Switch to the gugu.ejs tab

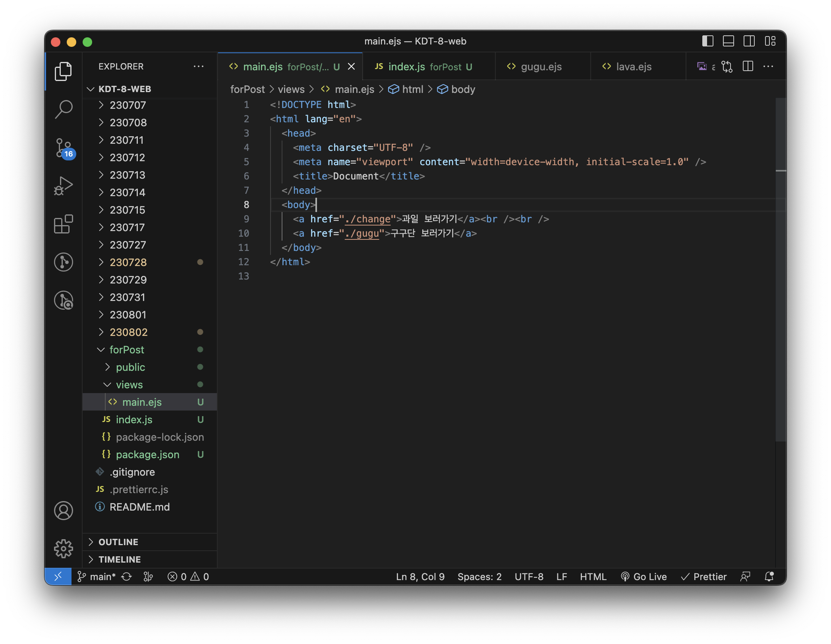coord(543,67)
